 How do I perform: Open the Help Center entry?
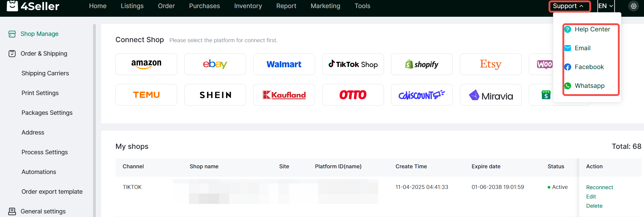click(592, 29)
